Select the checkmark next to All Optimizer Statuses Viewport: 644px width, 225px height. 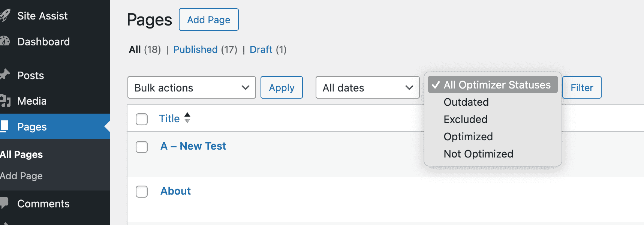436,85
